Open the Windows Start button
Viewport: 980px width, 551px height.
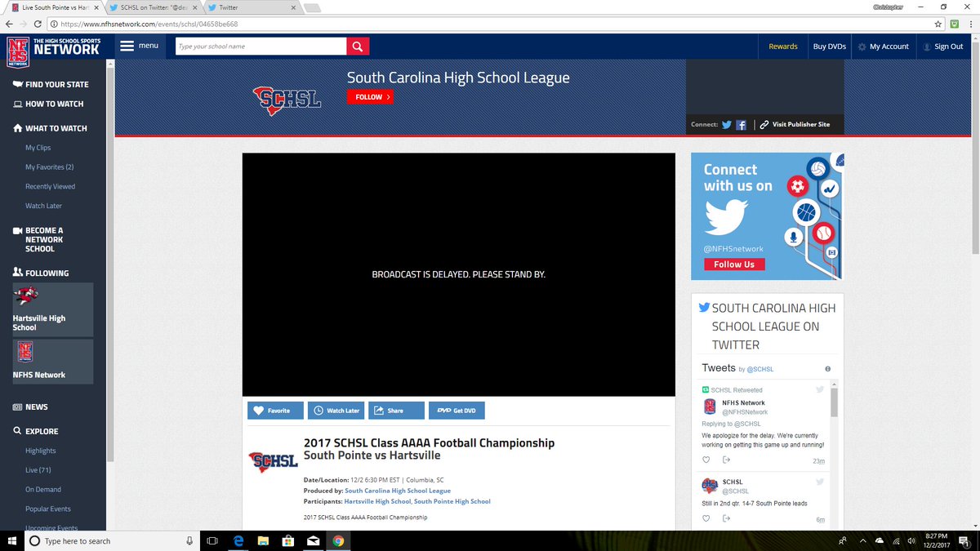point(12,540)
